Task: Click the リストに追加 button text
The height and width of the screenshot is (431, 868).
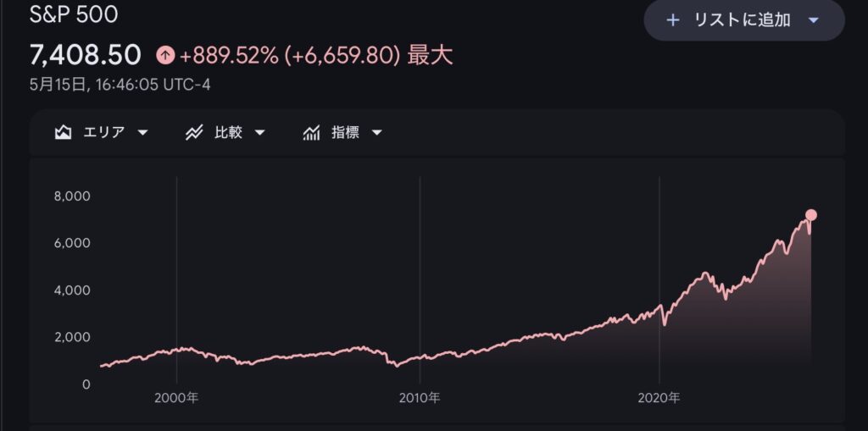Action: point(742,20)
